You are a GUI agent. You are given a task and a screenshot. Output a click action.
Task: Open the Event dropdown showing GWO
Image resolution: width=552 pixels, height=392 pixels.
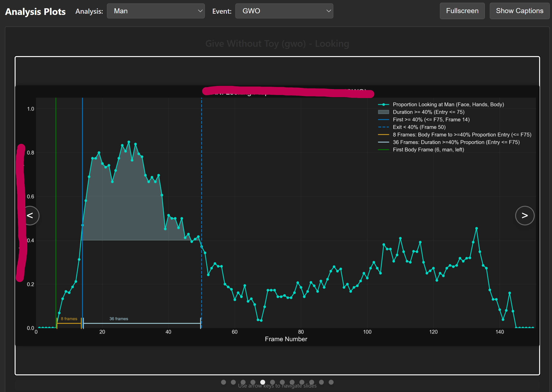(x=284, y=11)
